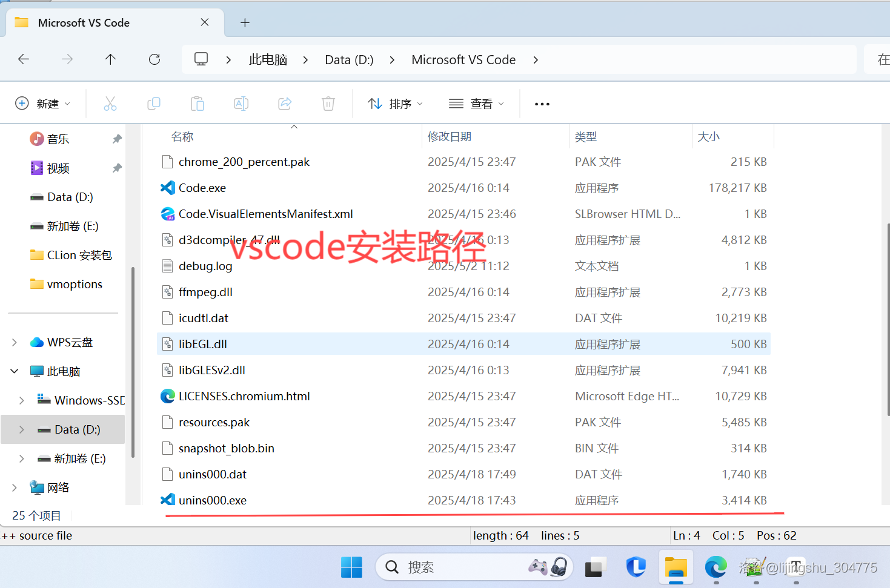Open the 新建 (New) dropdown
This screenshot has width=890, height=588.
coord(42,104)
